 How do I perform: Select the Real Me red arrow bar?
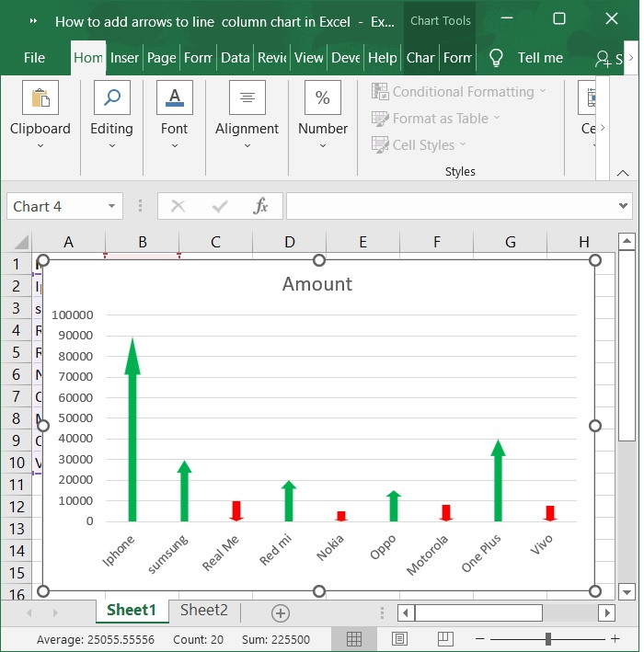(236, 511)
